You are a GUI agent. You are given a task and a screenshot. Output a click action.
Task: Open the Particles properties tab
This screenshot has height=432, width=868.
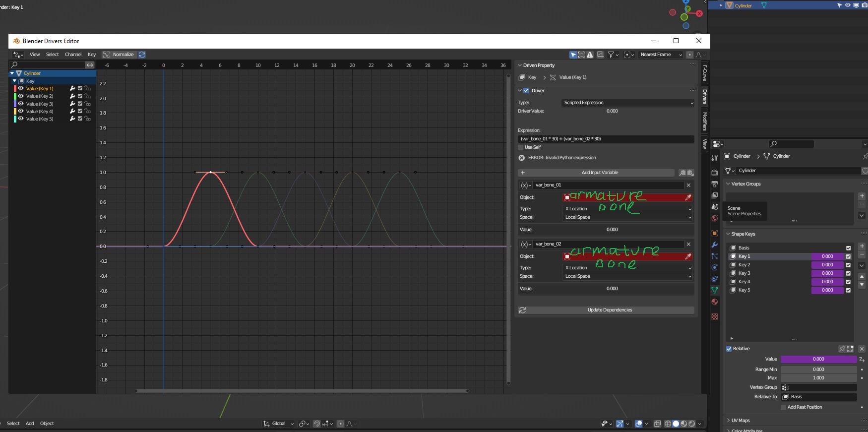[x=715, y=256]
